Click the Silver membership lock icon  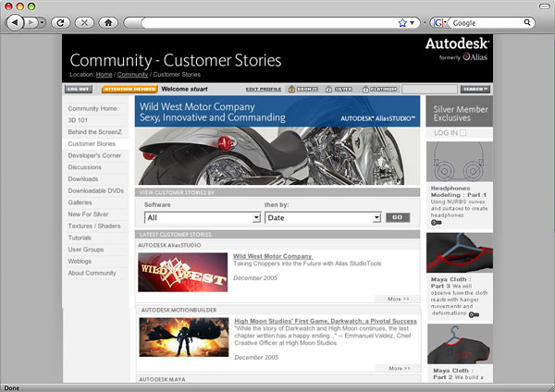point(327,90)
